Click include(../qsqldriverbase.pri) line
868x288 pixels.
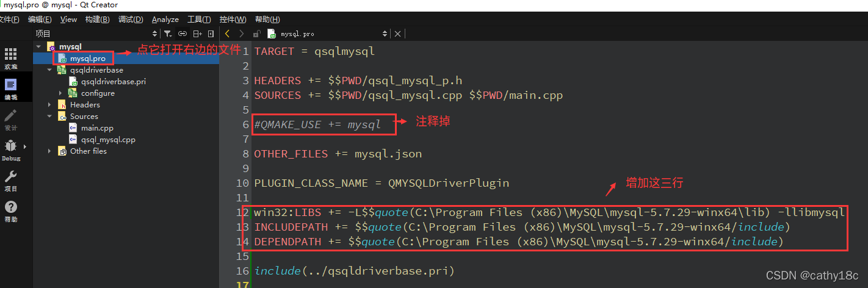click(x=355, y=271)
